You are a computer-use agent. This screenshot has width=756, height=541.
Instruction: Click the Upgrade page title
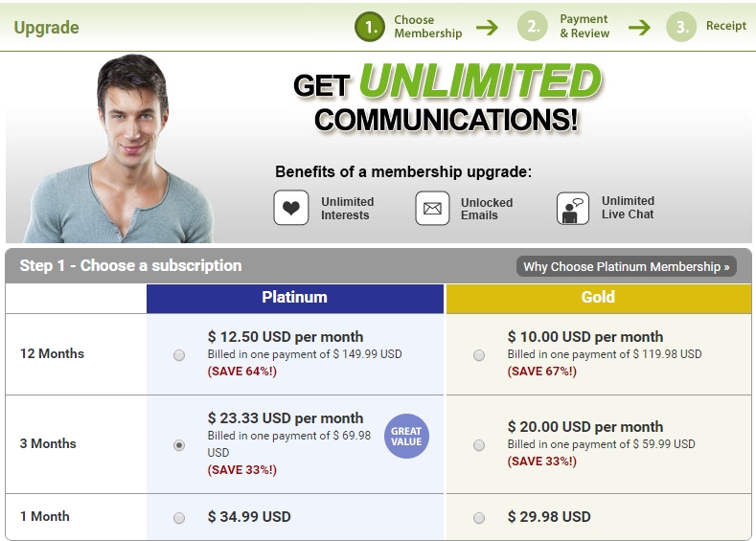46,27
